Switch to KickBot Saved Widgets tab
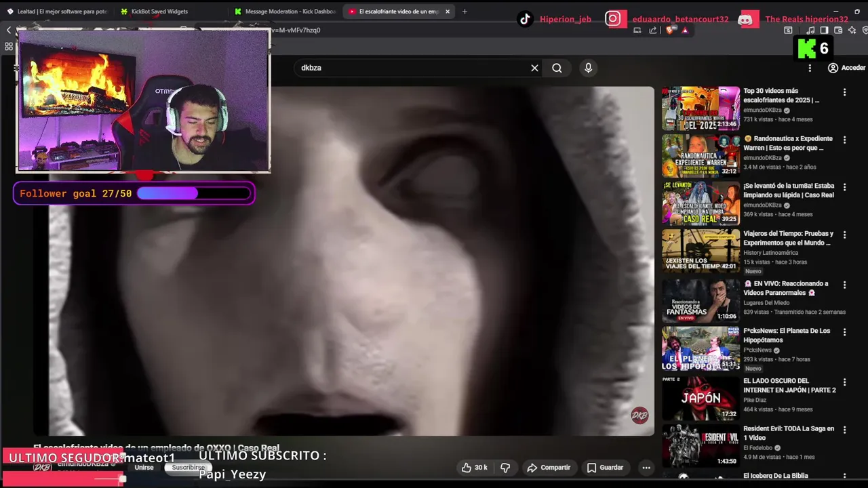 (159, 12)
